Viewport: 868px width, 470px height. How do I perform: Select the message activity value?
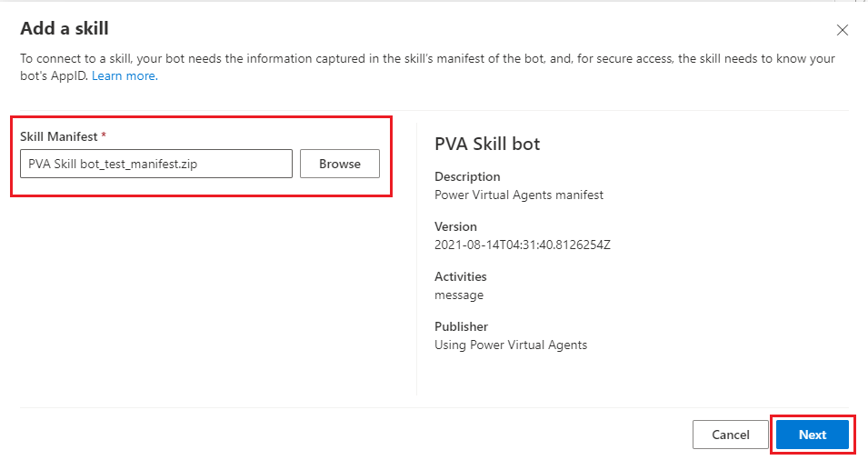(459, 295)
